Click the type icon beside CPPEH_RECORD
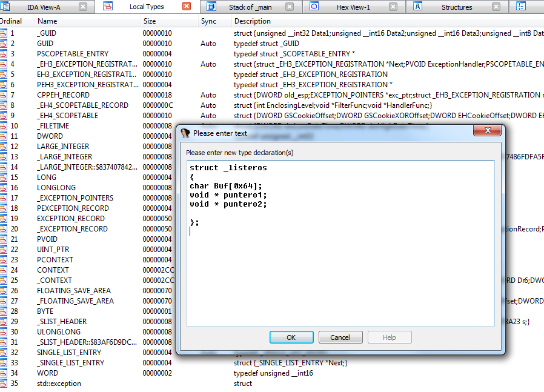Viewport: 544px width, 392px height. 3,95
